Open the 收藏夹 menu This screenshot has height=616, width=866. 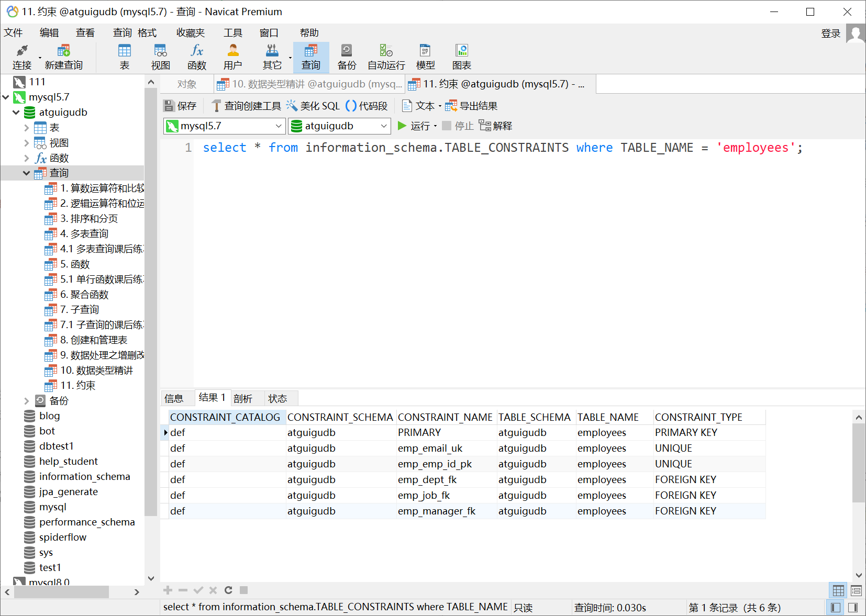click(x=191, y=33)
